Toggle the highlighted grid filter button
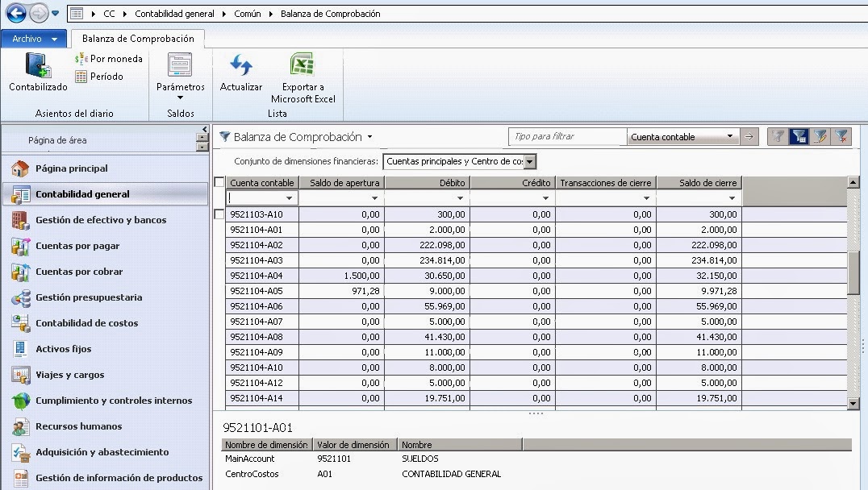Screen dimensions: 868x490 [799, 136]
